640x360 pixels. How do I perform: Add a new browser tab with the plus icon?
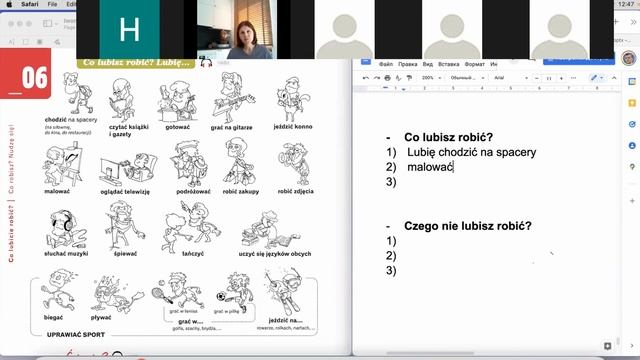click(x=616, y=21)
